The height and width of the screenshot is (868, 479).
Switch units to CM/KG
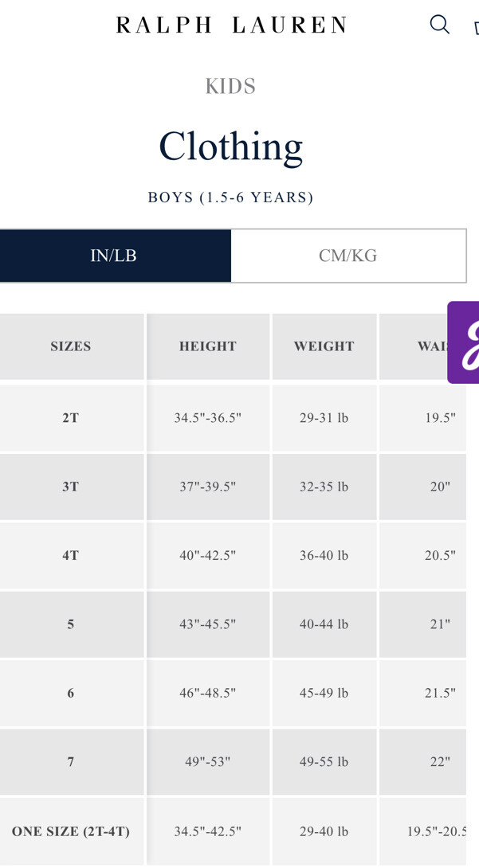pos(348,256)
